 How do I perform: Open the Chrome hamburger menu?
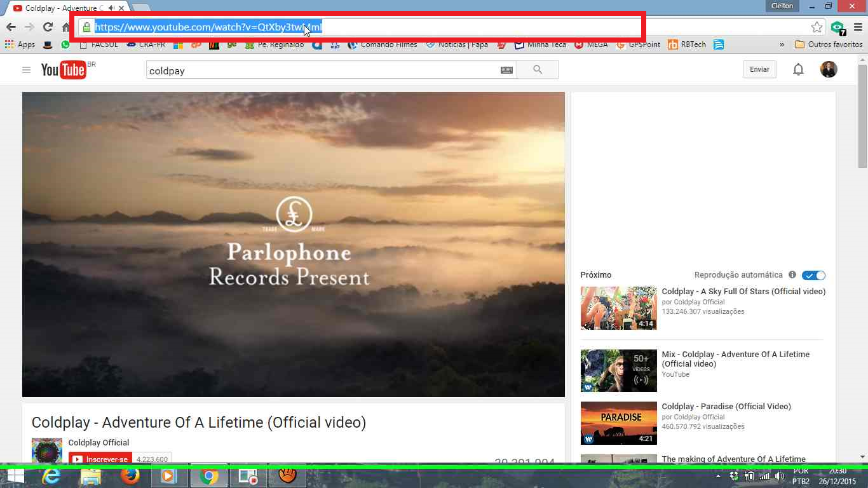(858, 27)
